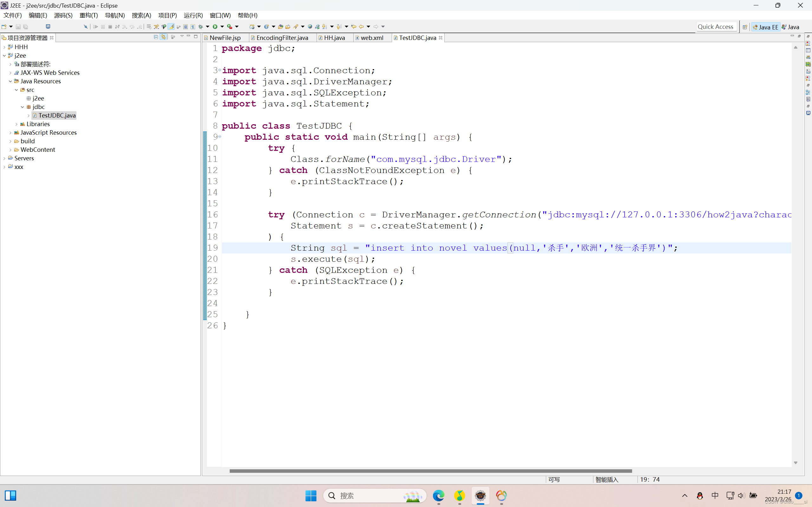
Task: Click the Debug bug icon
Action: tap(201, 27)
